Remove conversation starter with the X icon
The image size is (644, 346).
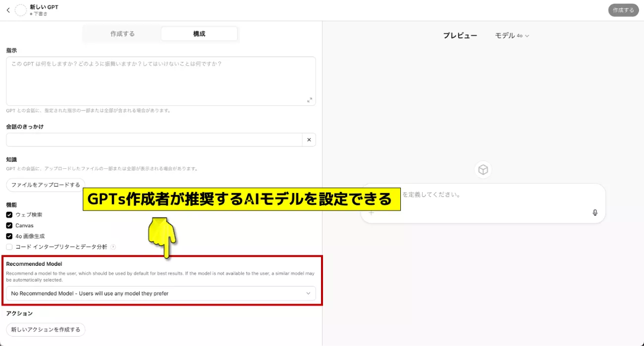click(x=309, y=140)
